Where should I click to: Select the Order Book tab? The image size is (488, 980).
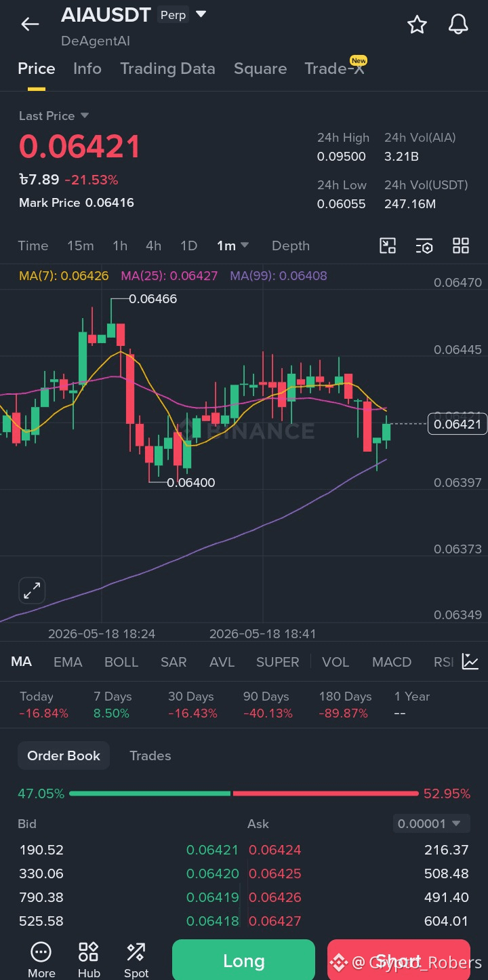(64, 756)
